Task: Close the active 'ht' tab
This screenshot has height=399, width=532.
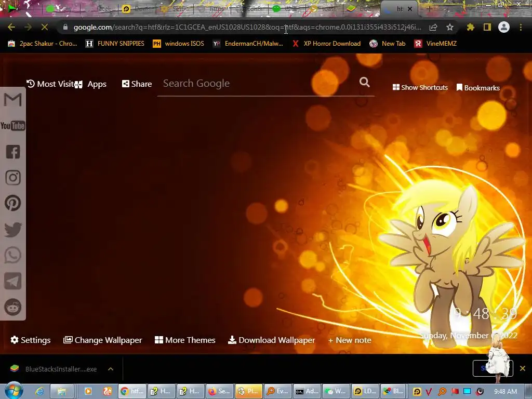Action: [410, 9]
